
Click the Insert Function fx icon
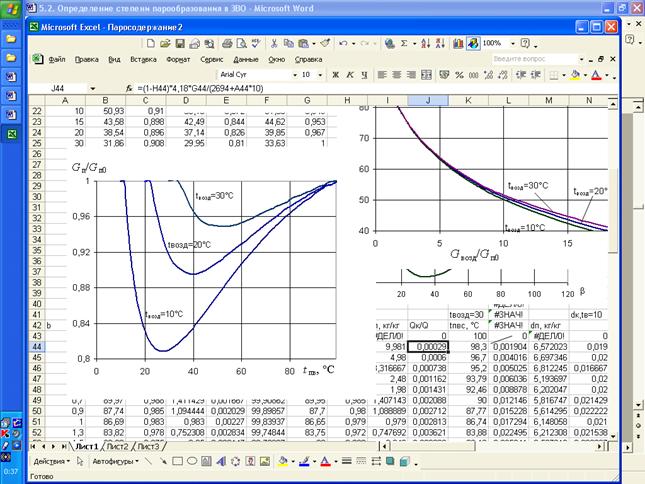pos(129,88)
